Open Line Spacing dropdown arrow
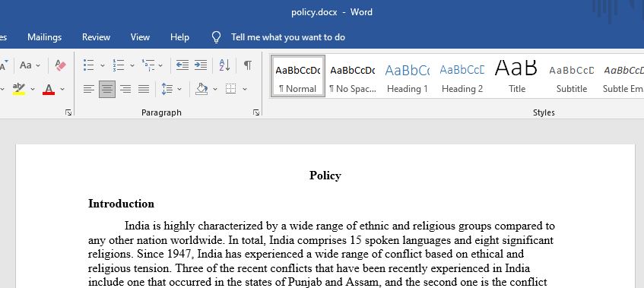The width and height of the screenshot is (644, 288). click(x=179, y=89)
